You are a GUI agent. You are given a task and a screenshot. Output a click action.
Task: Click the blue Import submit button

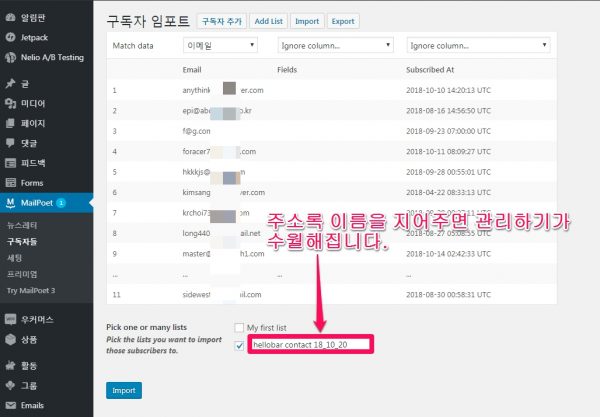tap(124, 390)
